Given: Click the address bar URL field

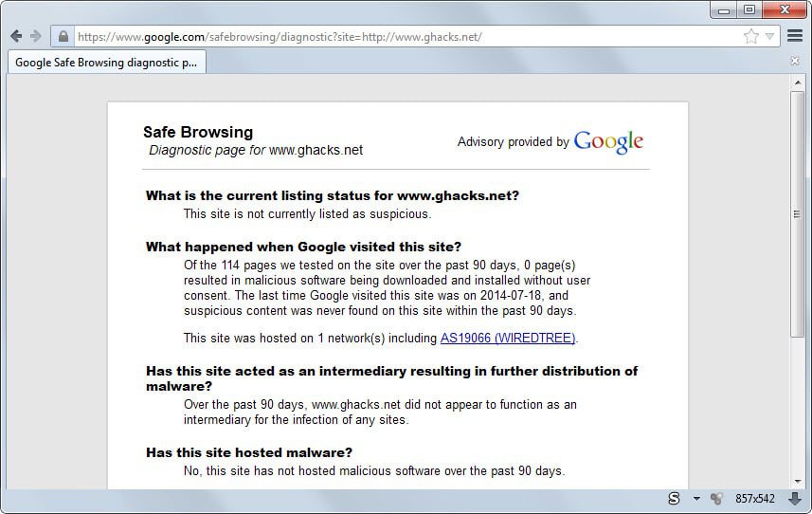Looking at the screenshot, I should pyautogui.click(x=398, y=36).
